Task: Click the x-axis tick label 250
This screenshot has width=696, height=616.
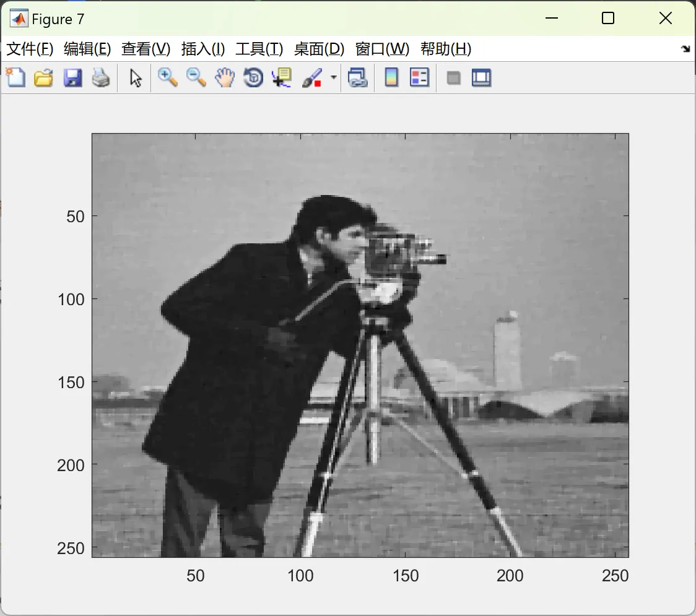Action: pyautogui.click(x=616, y=576)
